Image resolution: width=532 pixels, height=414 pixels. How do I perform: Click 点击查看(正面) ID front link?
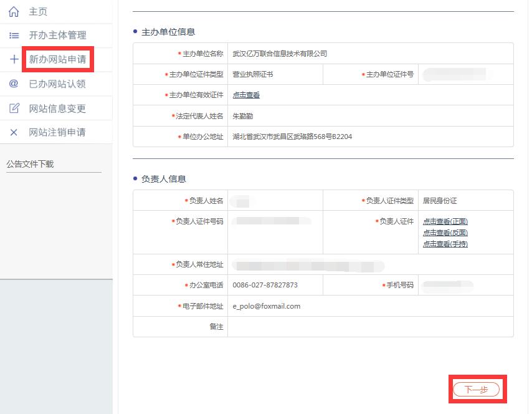tap(445, 221)
